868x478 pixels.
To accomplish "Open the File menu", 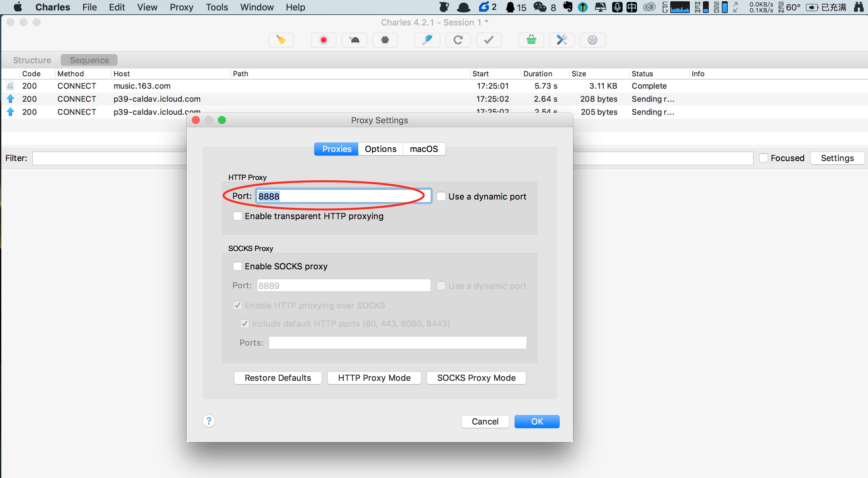I will click(x=90, y=7).
